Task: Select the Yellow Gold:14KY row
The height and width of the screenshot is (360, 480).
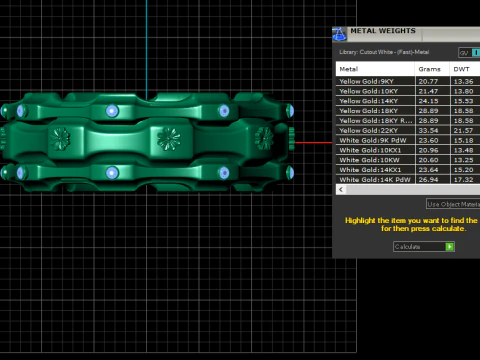Action: click(408, 101)
